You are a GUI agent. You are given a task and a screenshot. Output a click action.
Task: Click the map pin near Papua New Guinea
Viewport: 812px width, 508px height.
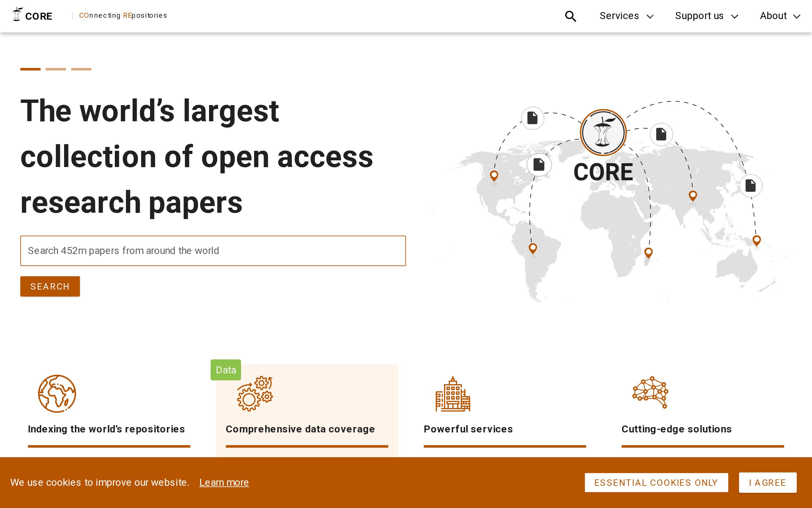pos(756,241)
